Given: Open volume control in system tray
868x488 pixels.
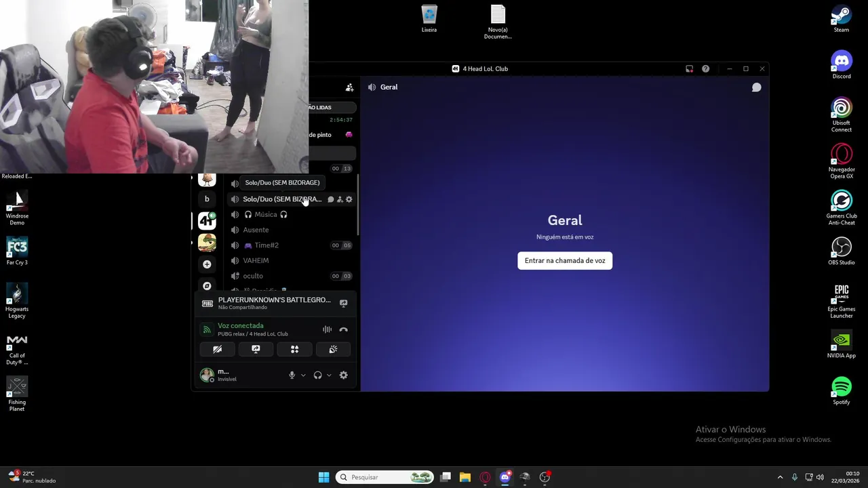Looking at the screenshot, I should point(820,477).
